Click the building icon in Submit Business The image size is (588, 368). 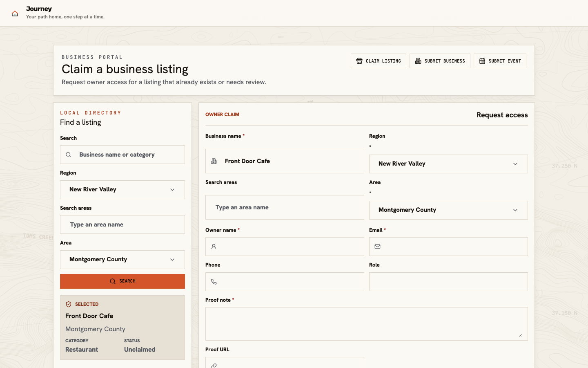coord(418,61)
